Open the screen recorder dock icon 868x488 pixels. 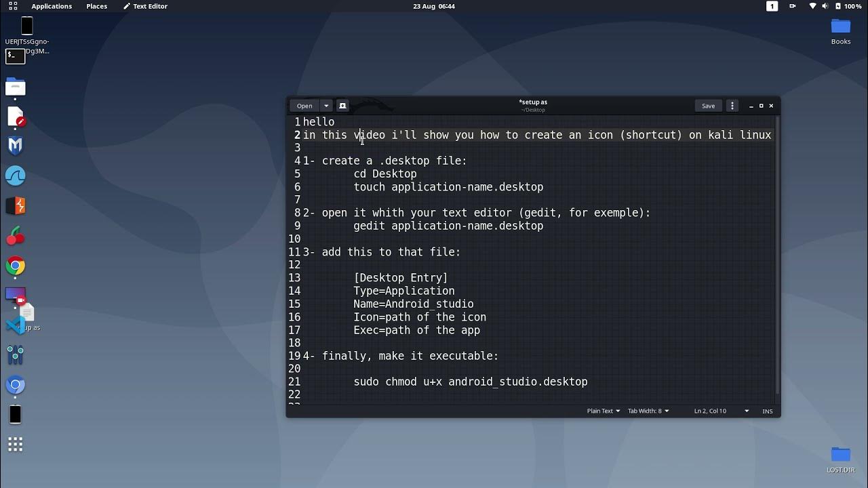point(15,296)
